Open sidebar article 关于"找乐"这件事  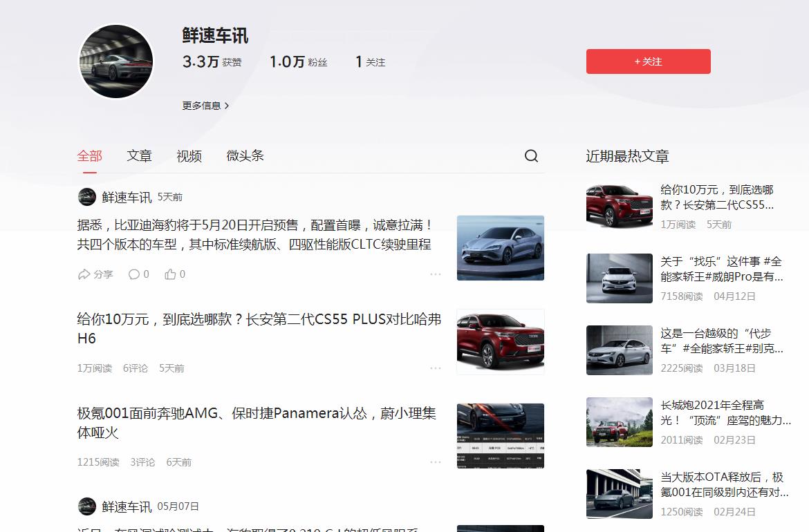[722, 269]
